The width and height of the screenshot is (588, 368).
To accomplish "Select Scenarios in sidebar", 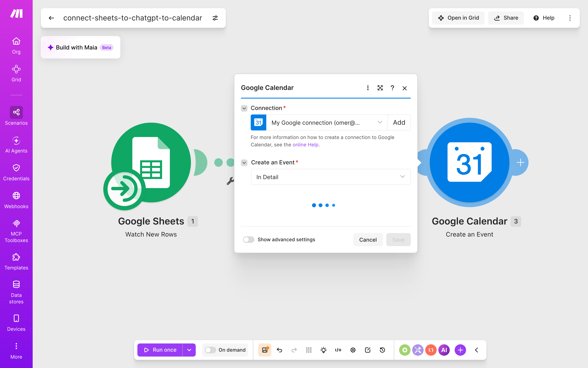I will point(16,116).
